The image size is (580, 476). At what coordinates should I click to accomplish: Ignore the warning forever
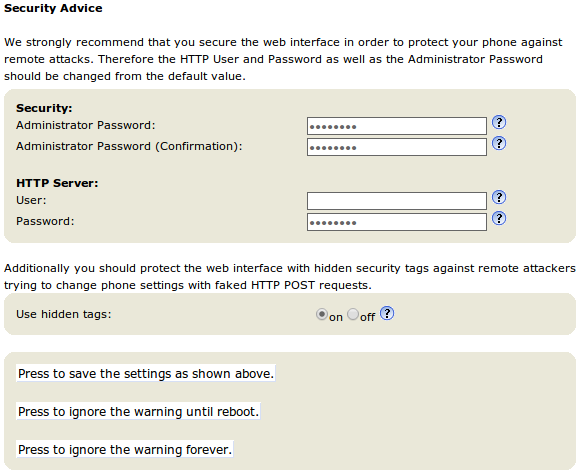coord(125,449)
